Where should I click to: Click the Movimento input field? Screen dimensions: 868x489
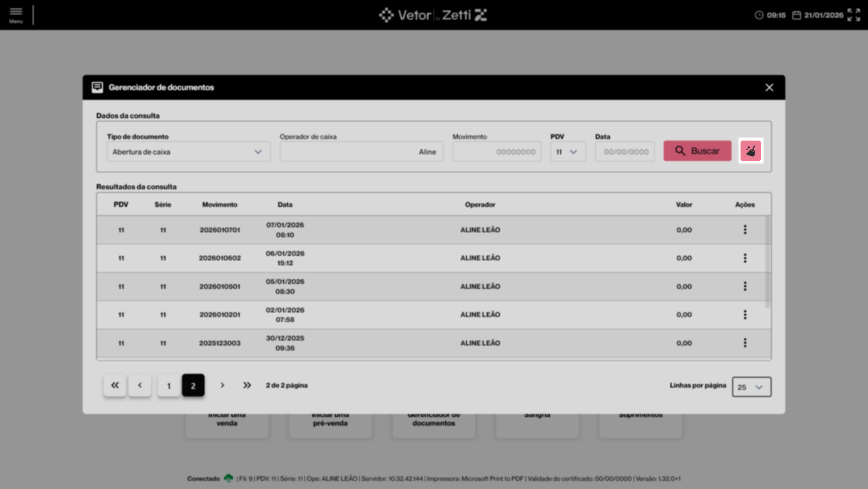click(497, 152)
